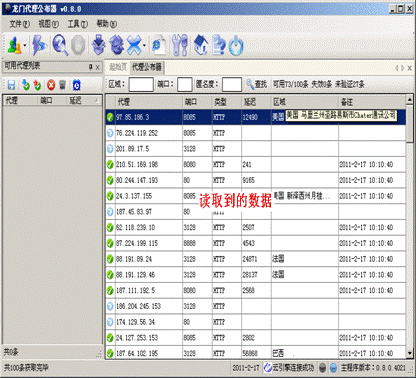Sort main table by 代理 column header
The width and height of the screenshot is (416, 378).
click(x=149, y=102)
